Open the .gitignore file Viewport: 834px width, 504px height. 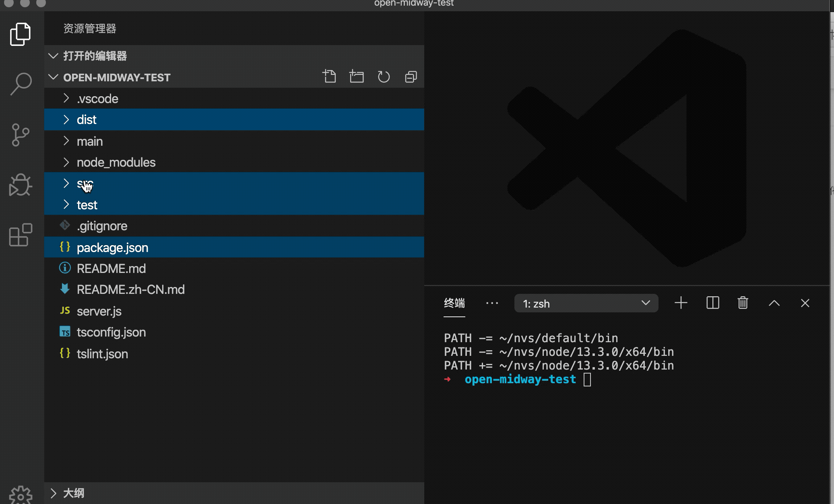234,226
